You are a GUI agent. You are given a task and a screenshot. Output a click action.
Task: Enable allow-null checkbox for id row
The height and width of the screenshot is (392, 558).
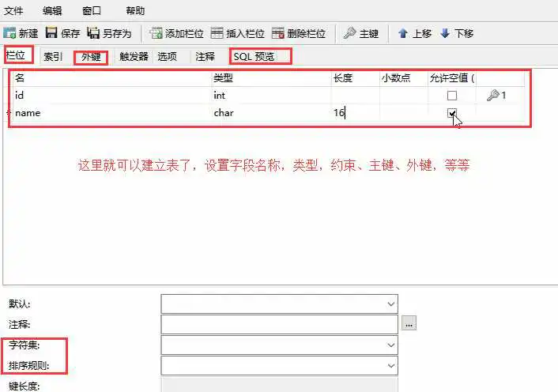tap(452, 96)
